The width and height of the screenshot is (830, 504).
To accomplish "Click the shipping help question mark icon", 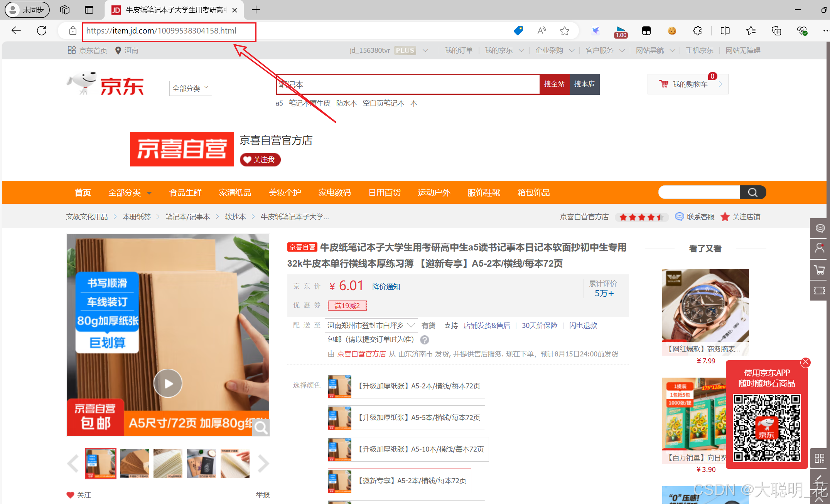I will 425,340.
